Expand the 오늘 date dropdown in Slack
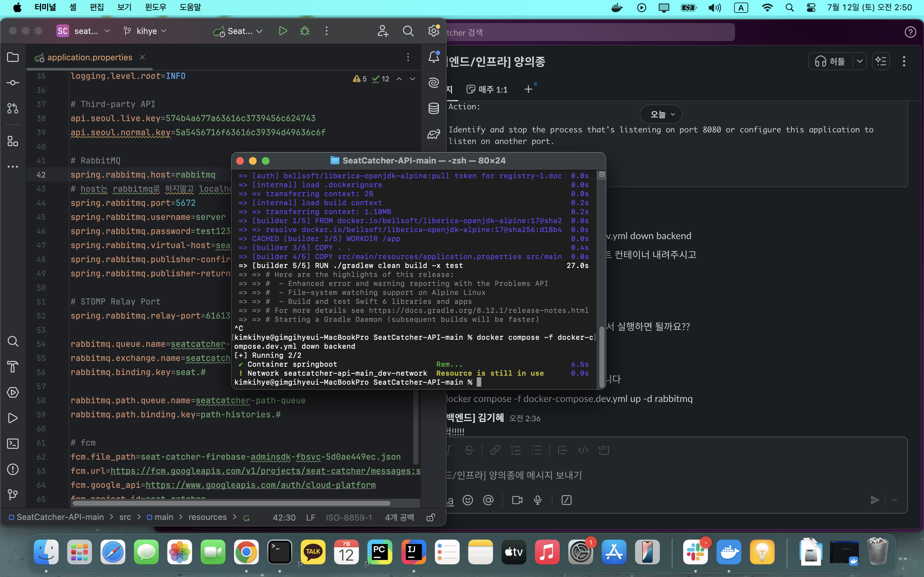Image resolution: width=924 pixels, height=577 pixels. [662, 114]
